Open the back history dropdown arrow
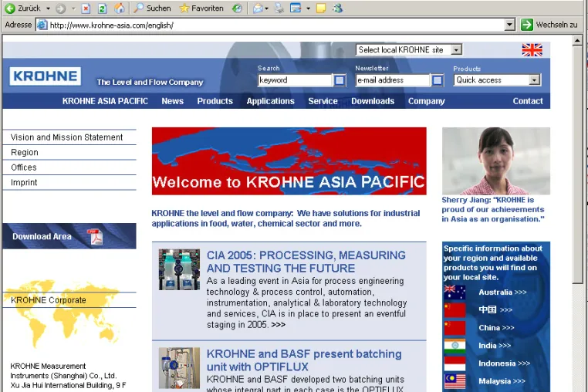This screenshot has width=588, height=392. (x=48, y=8)
